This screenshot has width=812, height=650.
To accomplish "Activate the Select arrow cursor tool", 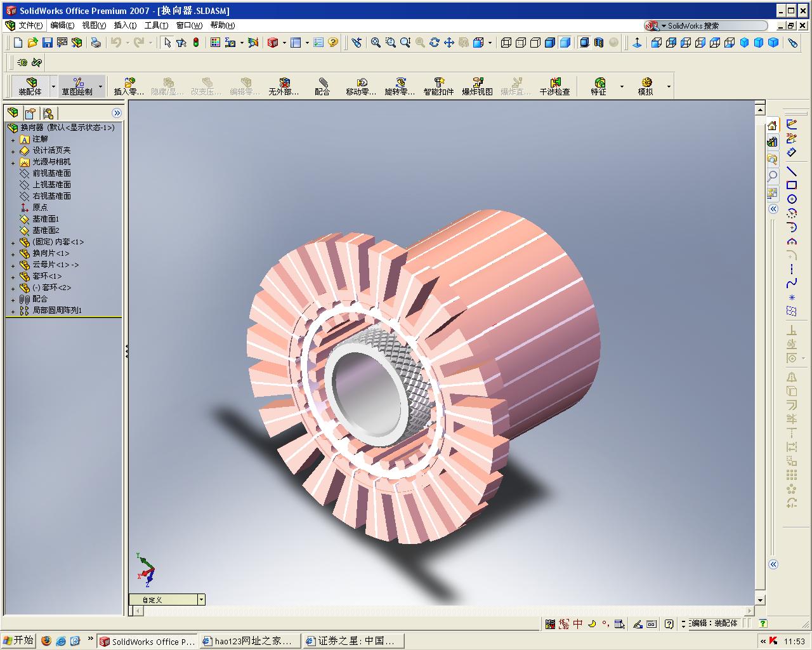I will 167,43.
